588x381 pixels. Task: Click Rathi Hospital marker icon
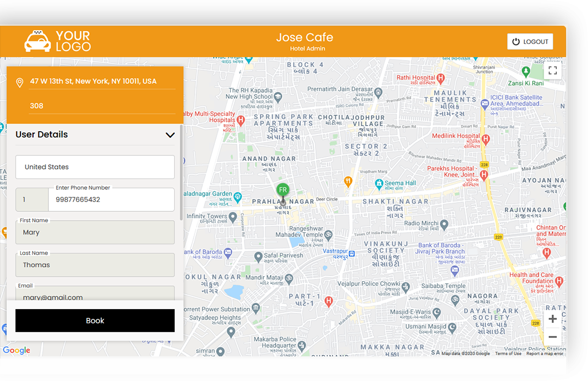(441, 79)
